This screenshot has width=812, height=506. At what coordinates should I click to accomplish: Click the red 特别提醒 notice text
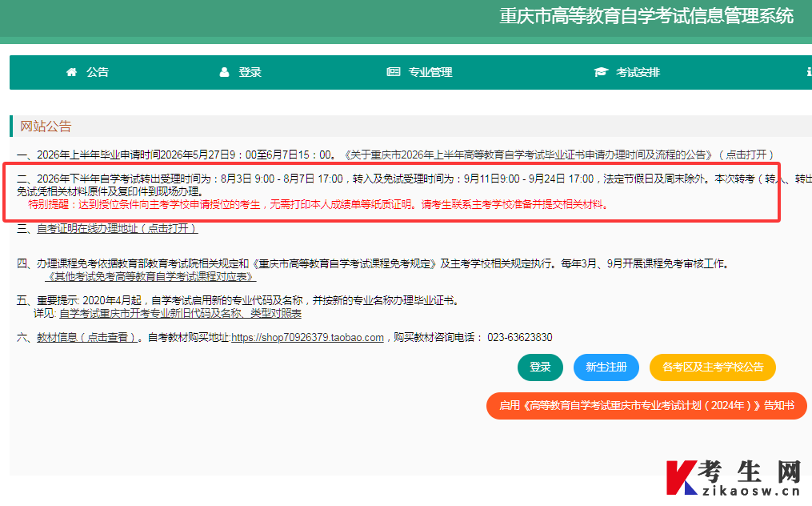click(x=319, y=204)
